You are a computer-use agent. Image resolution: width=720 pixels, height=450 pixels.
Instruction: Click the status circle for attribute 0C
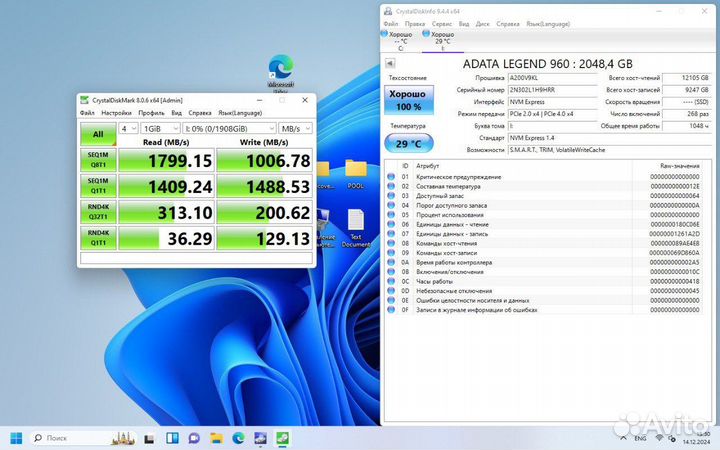coord(391,281)
